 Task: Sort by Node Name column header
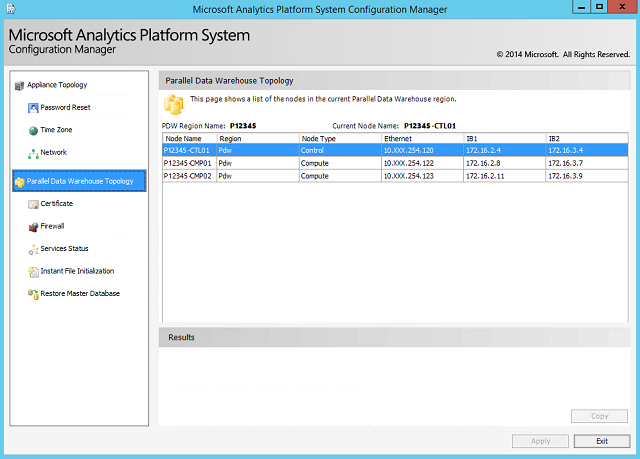coord(188,138)
